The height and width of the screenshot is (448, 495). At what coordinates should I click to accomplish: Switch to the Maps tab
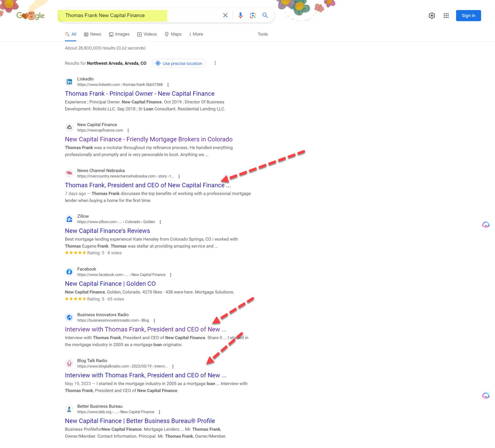click(x=173, y=34)
